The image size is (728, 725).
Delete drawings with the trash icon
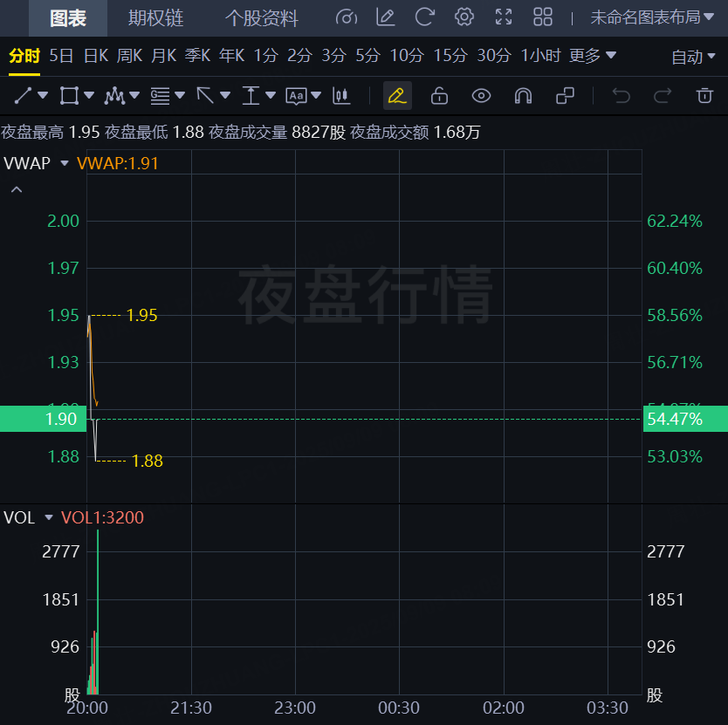coord(704,95)
